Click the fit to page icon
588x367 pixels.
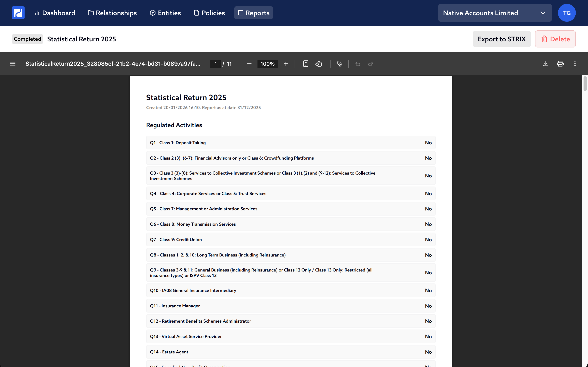(306, 64)
